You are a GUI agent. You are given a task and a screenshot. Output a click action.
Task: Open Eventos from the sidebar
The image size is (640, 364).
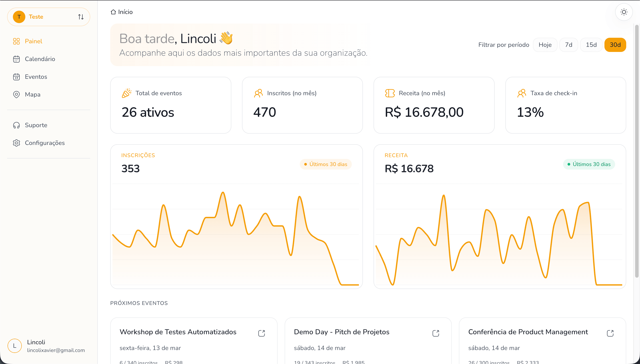[36, 77]
